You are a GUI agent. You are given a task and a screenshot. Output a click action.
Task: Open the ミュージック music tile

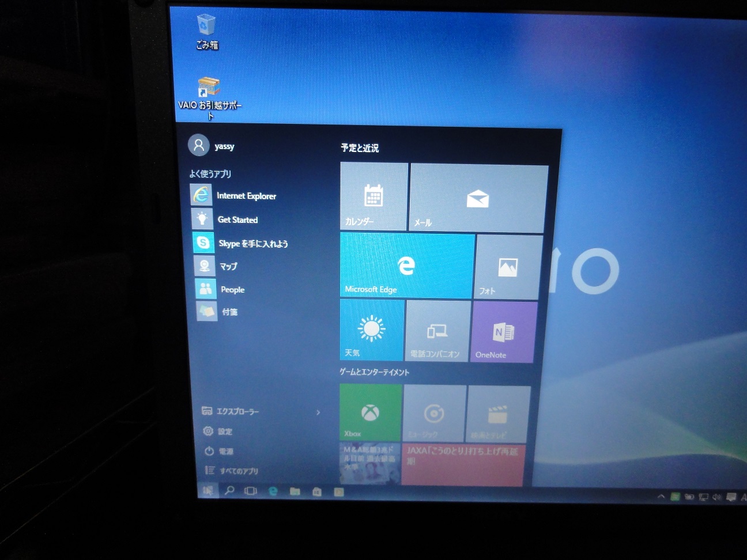coord(434,414)
